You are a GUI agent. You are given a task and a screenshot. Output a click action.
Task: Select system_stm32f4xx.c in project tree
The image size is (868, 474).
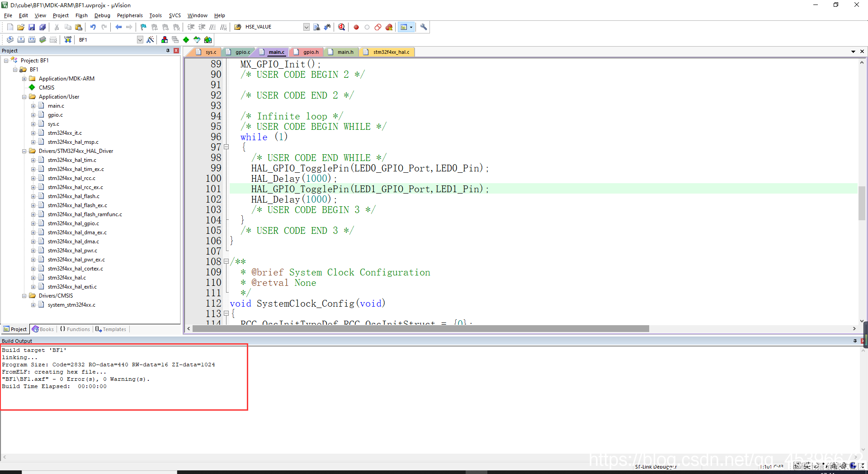[x=71, y=305]
